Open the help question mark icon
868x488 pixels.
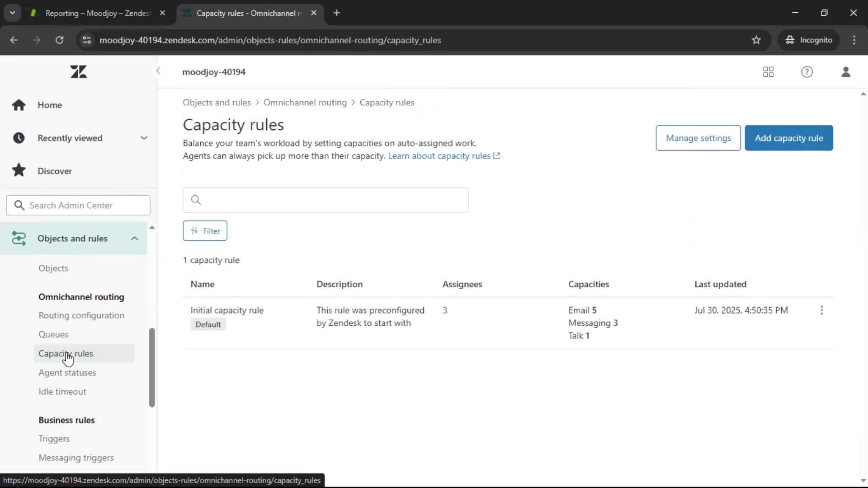(807, 72)
